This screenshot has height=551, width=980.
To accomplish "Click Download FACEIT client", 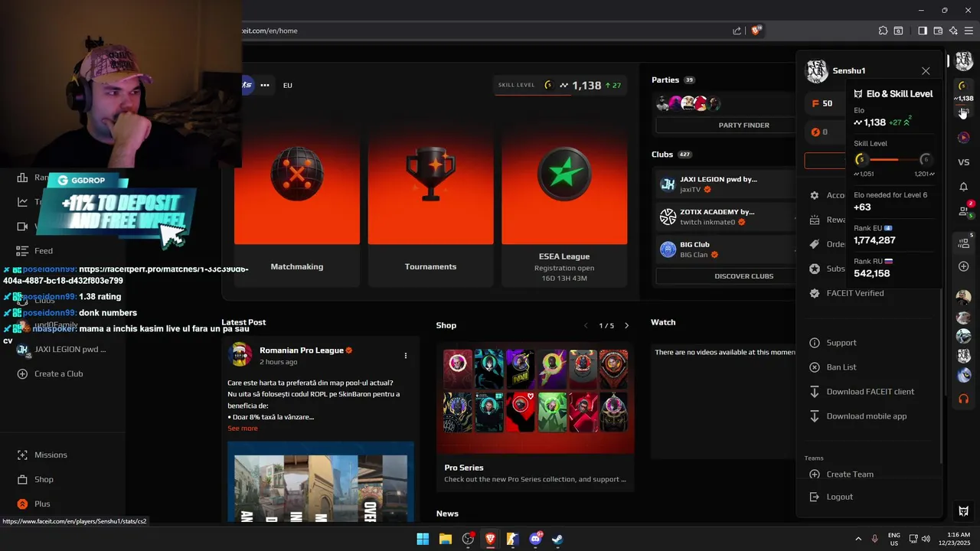I will [x=870, y=392].
